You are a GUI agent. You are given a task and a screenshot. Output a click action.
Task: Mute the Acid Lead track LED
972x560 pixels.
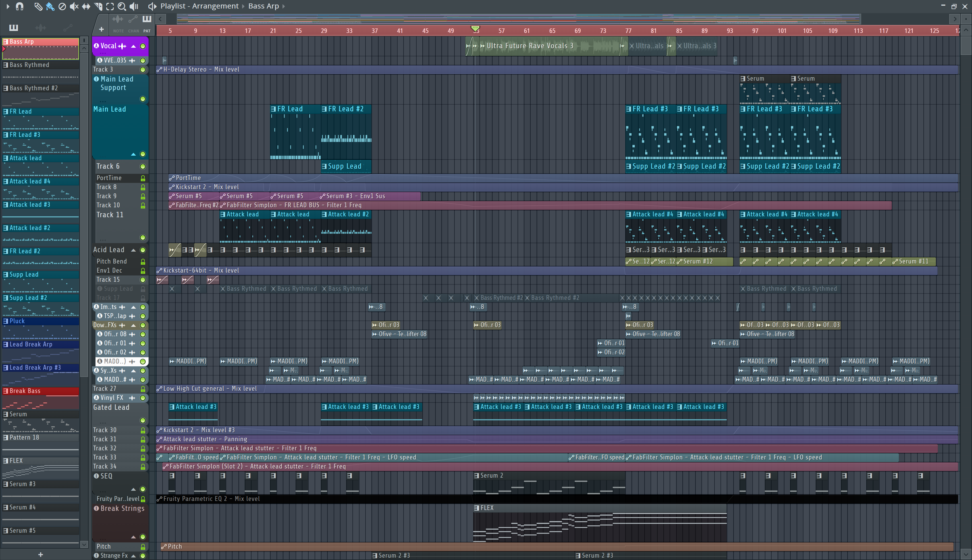143,250
